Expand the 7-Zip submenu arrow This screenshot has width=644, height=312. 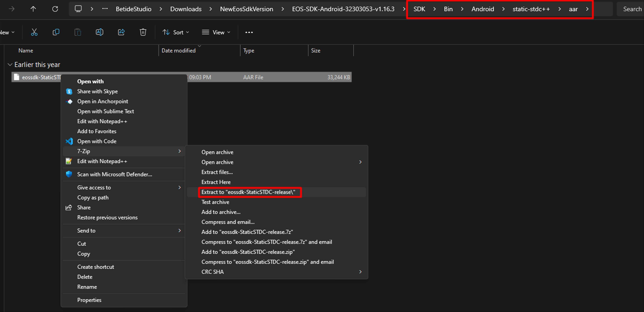(x=179, y=151)
